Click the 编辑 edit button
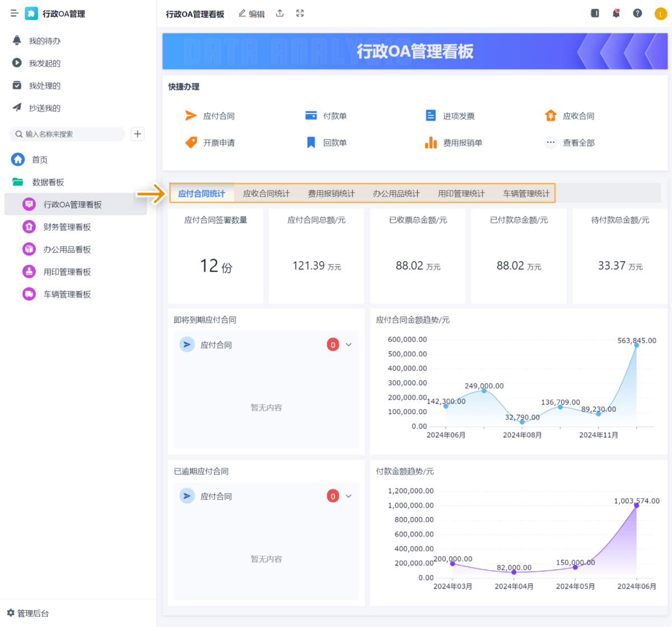Screen dimensions: 672x627 coord(251,13)
